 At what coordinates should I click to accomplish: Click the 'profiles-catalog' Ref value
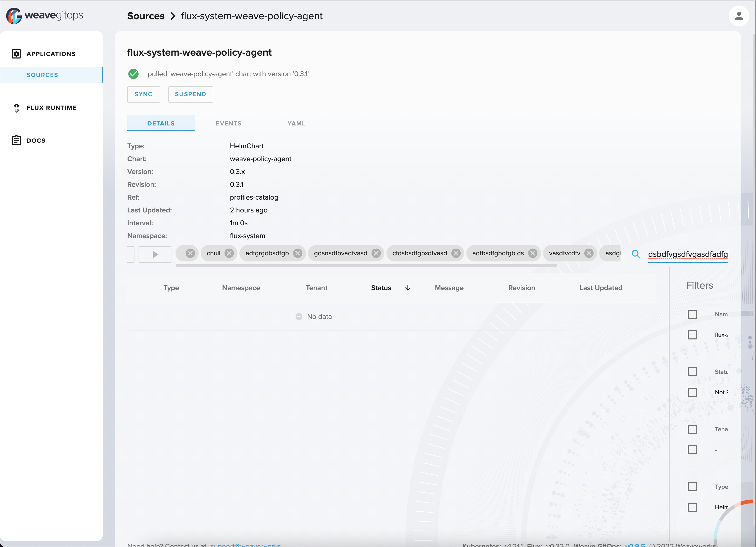pos(254,197)
